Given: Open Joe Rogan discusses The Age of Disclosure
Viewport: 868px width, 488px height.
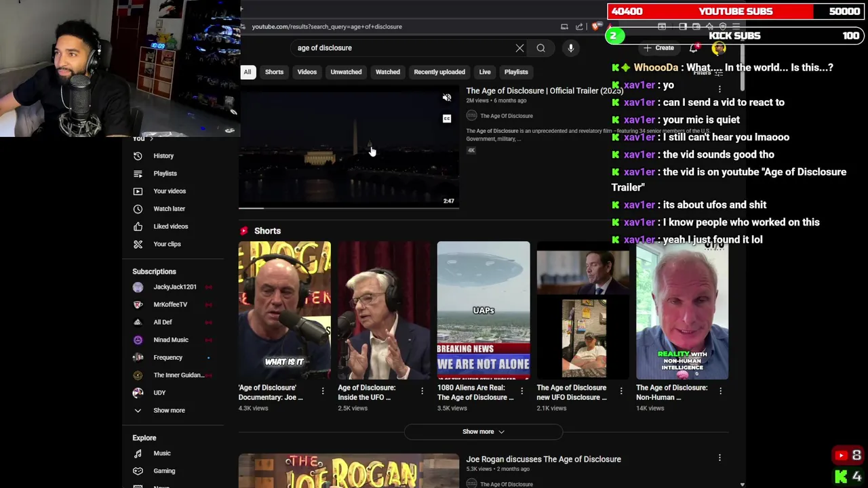Looking at the screenshot, I should [543, 460].
